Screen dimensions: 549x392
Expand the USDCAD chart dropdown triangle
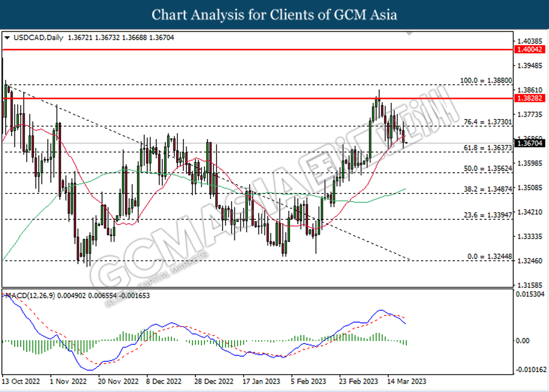click(7, 38)
